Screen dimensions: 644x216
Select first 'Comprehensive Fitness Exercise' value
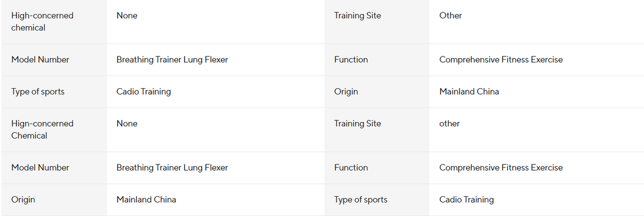pyautogui.click(x=501, y=60)
